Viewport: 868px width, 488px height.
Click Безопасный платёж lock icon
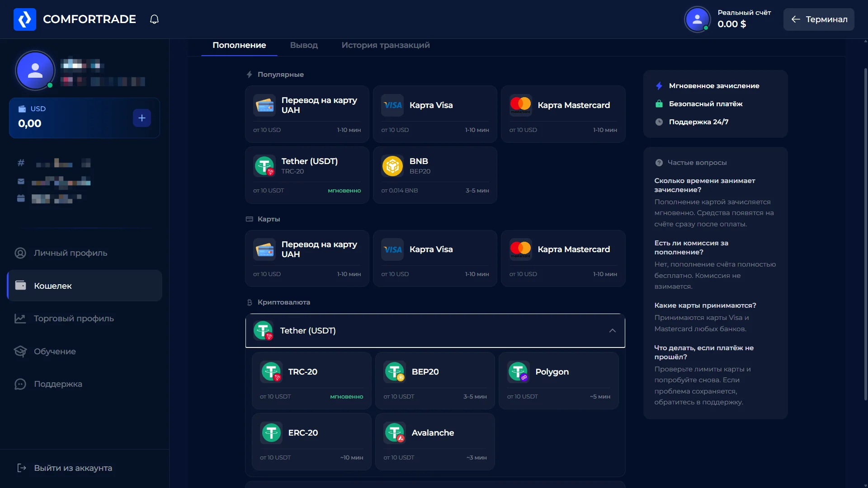pyautogui.click(x=659, y=104)
